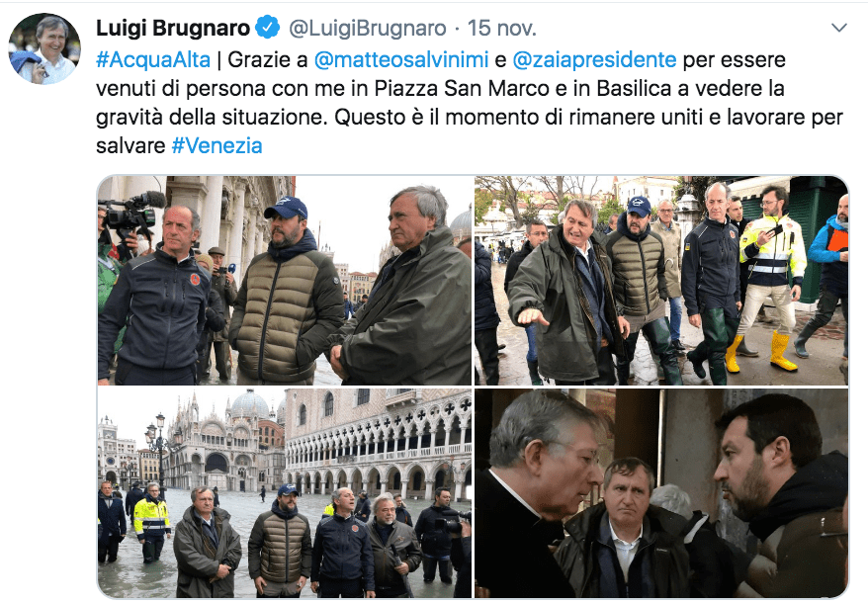The width and height of the screenshot is (868, 604).
Task: Click the 'Grazie a' text after #AcquaAlta
Action: [267, 59]
